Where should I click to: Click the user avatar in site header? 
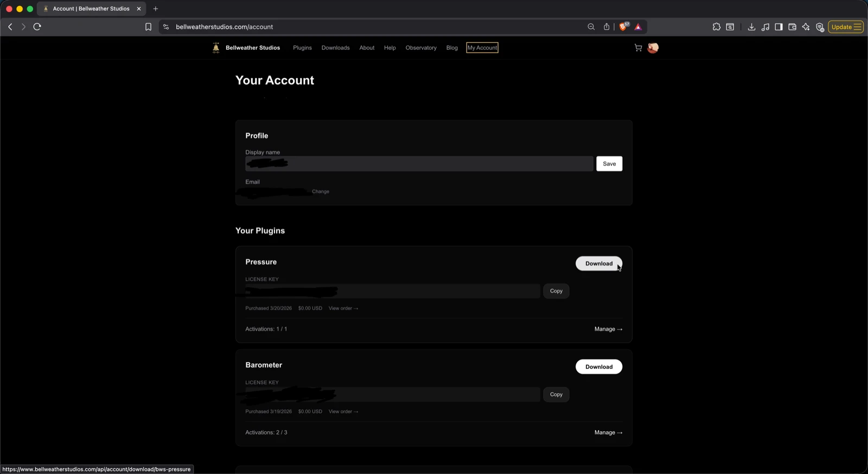point(653,48)
